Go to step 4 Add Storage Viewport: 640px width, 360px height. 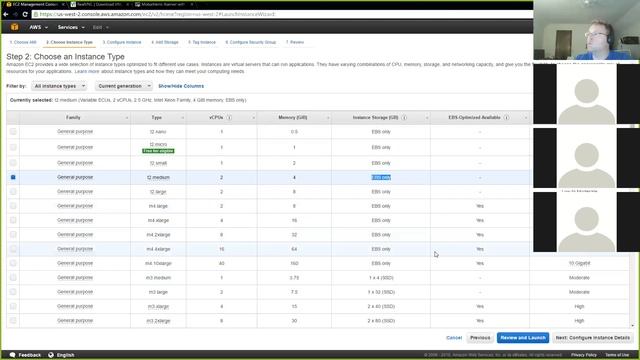[165, 42]
